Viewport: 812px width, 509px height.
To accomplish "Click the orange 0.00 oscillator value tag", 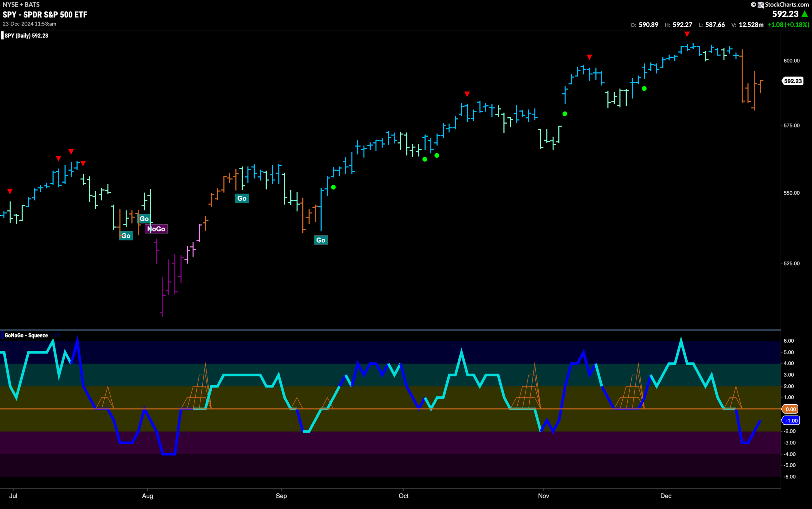I will tap(790, 409).
